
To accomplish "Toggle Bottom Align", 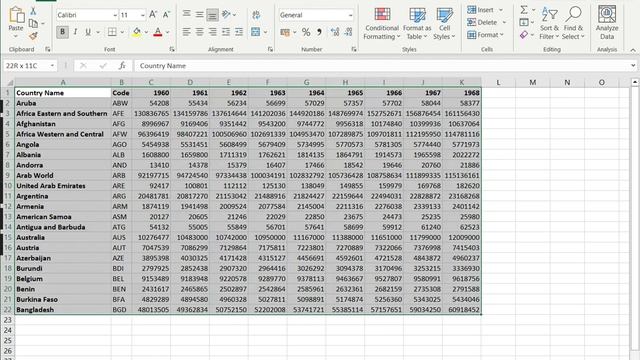I will click(x=212, y=15).
